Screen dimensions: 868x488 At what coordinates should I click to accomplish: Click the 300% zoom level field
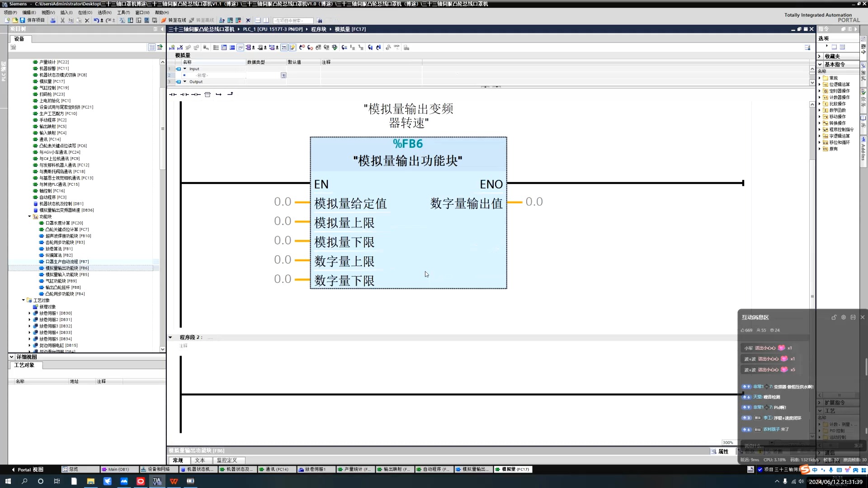pos(728,443)
